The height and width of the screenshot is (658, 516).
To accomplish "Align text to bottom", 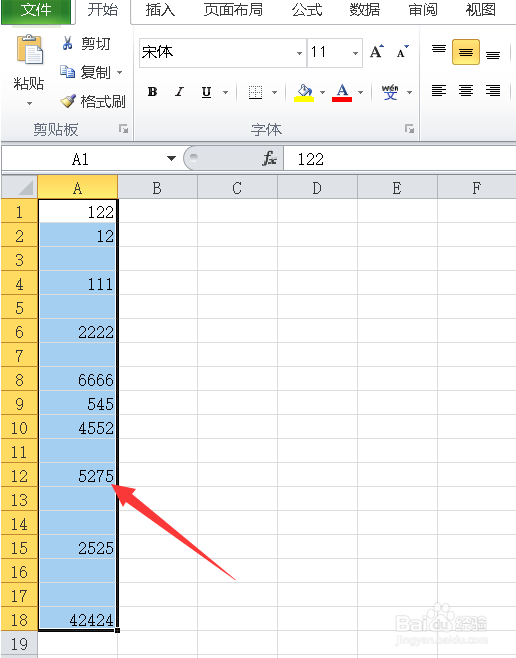I will [x=493, y=55].
